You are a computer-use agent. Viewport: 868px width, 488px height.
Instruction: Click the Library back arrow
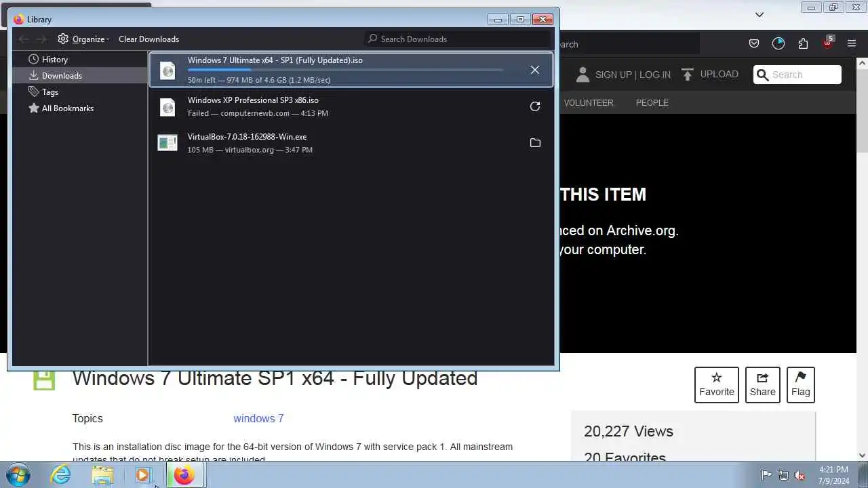24,39
